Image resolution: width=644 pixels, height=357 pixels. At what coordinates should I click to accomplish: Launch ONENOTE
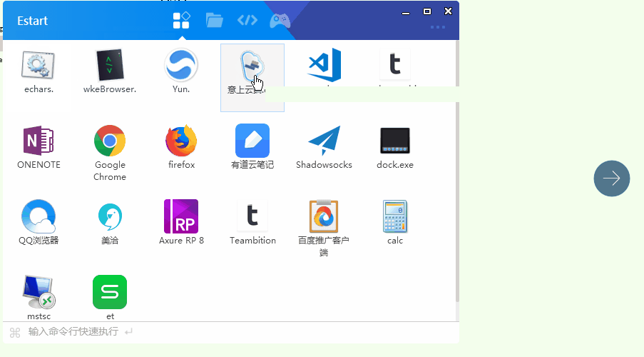pos(39,141)
